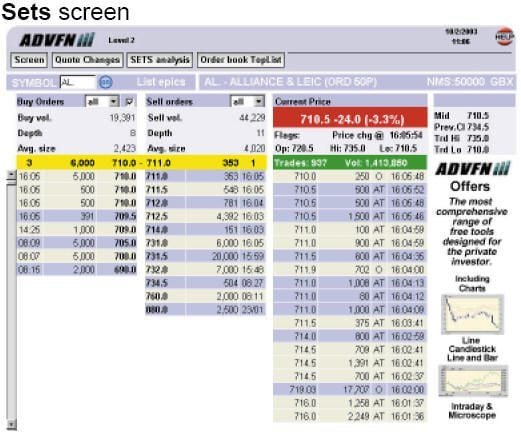This screenshot has width=521, height=435.
Task: Click the ADVFN logo in header
Action: 57,40
